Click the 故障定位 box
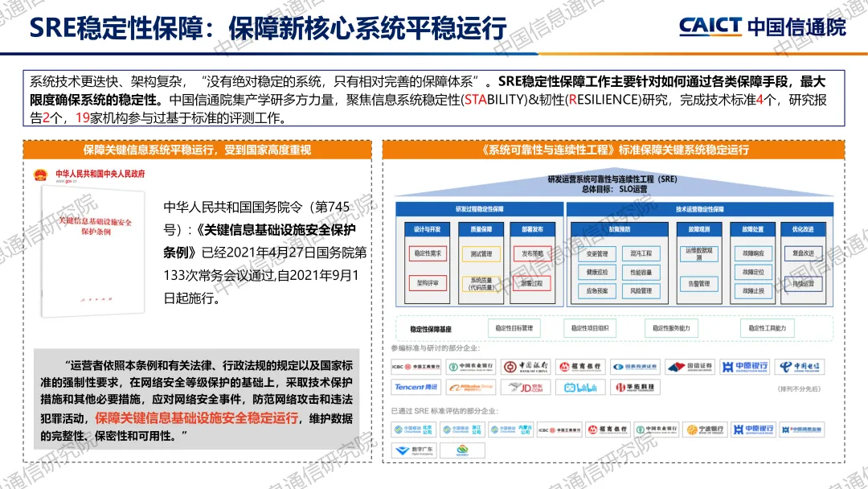Image resolution: width=868 pixels, height=489 pixels. (753, 273)
